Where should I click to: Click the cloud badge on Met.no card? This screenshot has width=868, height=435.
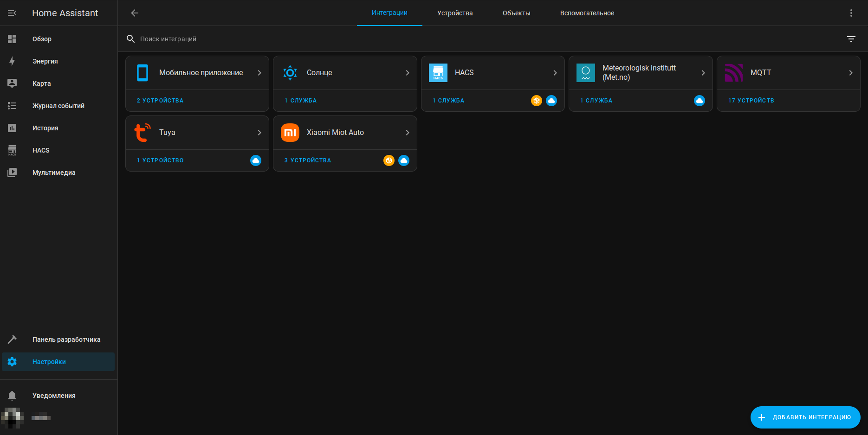(699, 101)
